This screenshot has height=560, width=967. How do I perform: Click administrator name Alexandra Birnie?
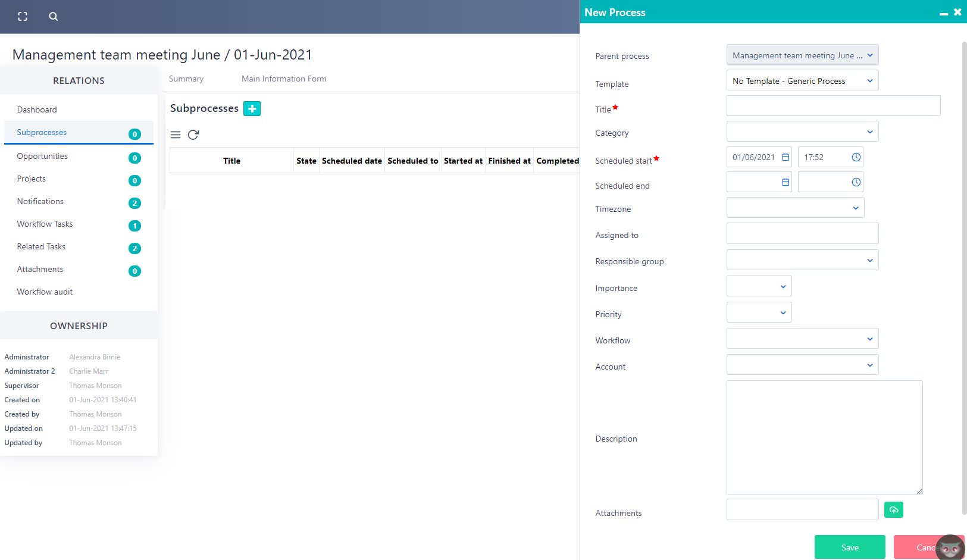[x=95, y=357]
